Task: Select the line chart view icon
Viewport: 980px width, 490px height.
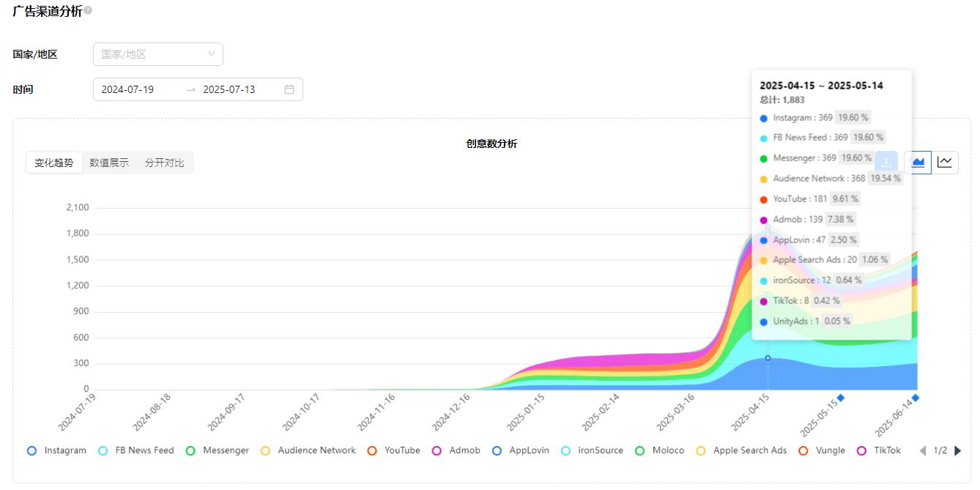Action: [x=945, y=163]
